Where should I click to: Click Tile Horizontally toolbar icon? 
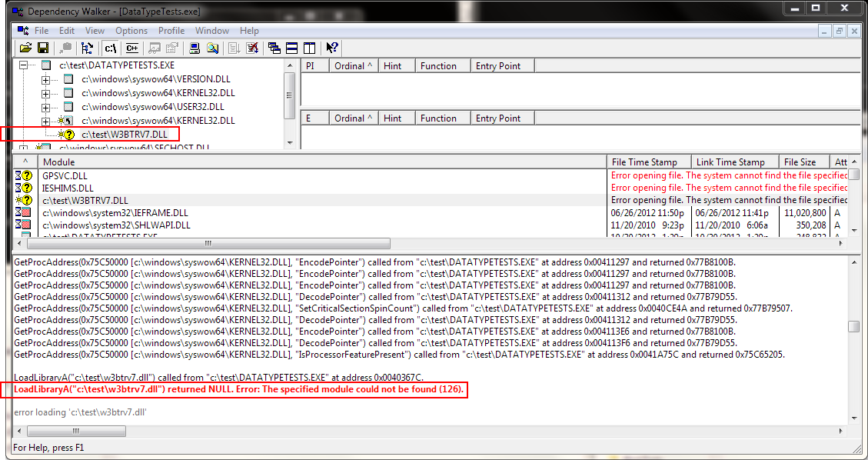291,48
